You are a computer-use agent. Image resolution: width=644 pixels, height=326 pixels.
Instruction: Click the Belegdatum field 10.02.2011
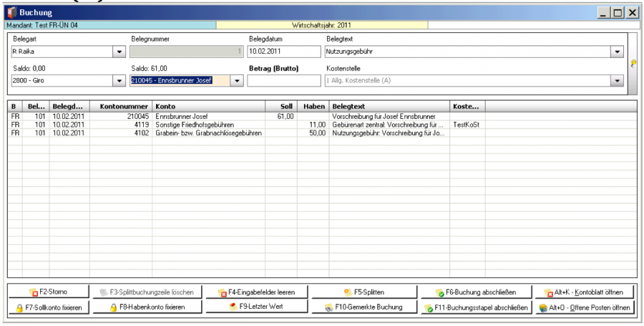tap(283, 52)
